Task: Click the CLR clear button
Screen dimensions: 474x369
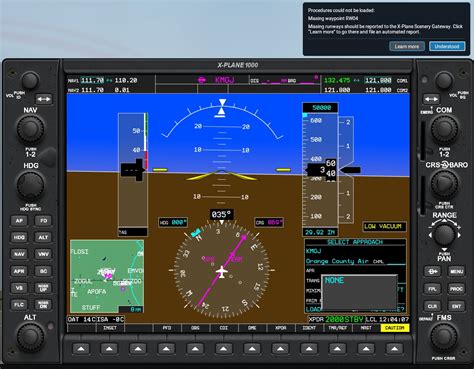Action: [432, 306]
